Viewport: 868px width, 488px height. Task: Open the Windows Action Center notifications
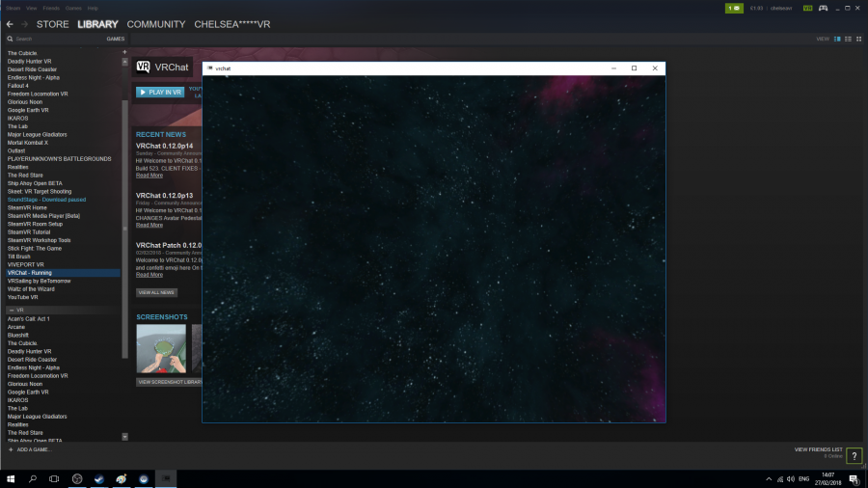[x=854, y=479]
